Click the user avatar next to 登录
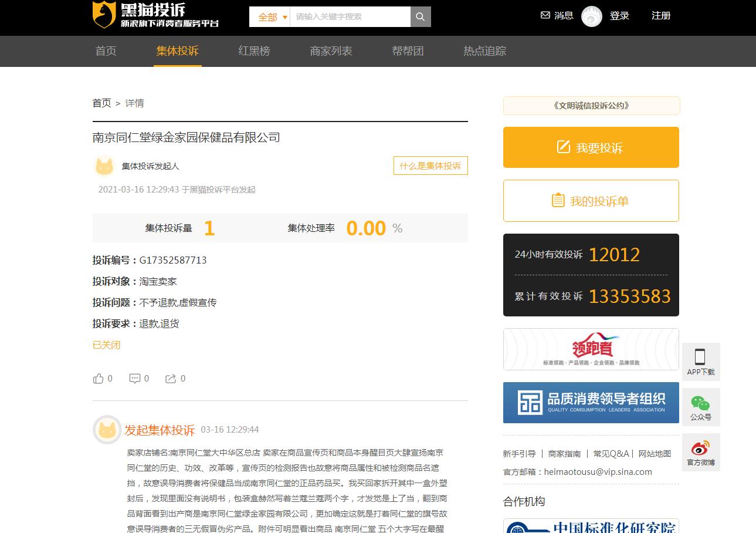 (x=592, y=16)
